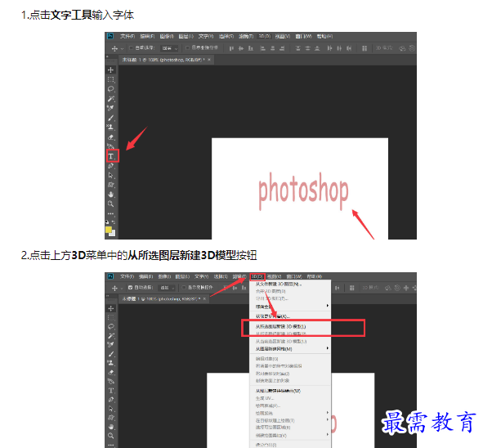Open the 文字(Y) menu in the first screenshot

tap(206, 36)
